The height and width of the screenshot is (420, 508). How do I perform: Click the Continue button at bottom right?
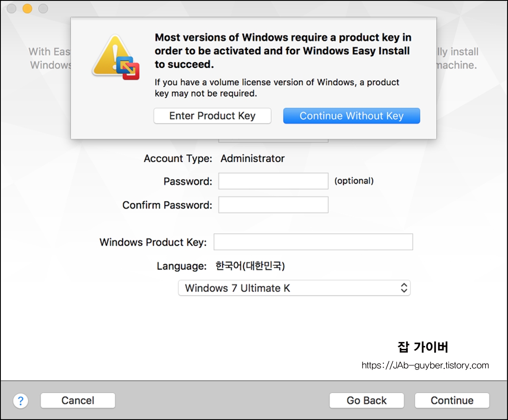pyautogui.click(x=452, y=401)
